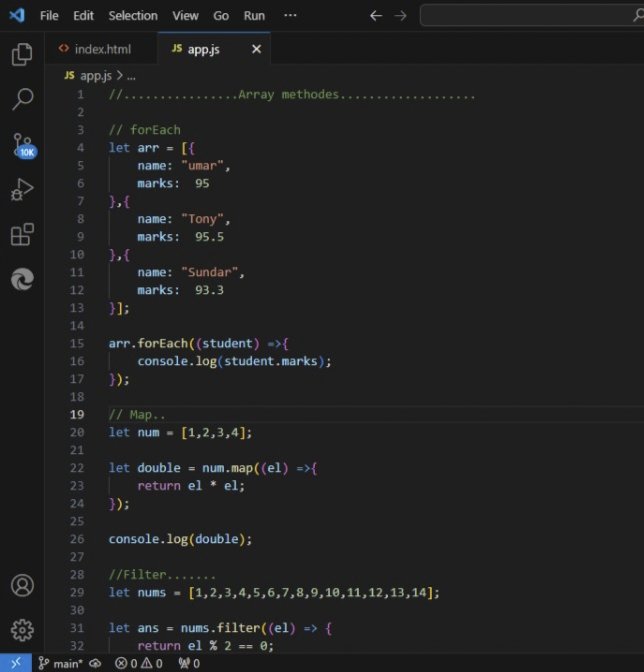Open the Extensions view
The width and height of the screenshot is (644, 672).
[22, 234]
